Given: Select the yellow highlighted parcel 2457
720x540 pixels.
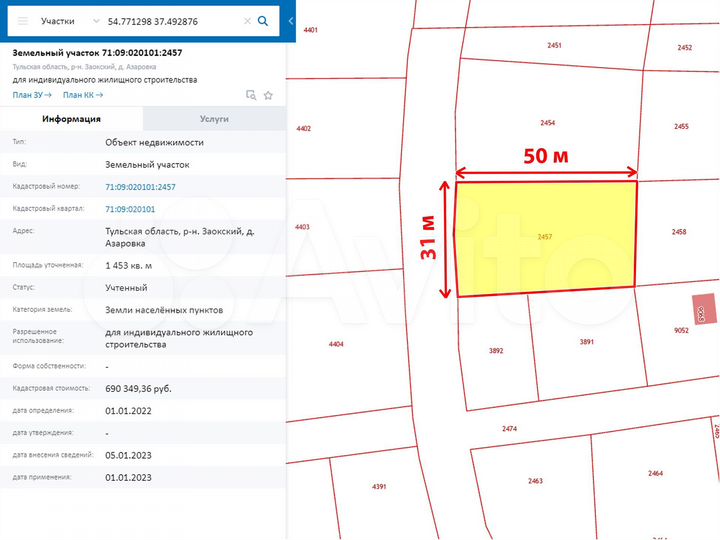Looking at the screenshot, I should tap(545, 237).
